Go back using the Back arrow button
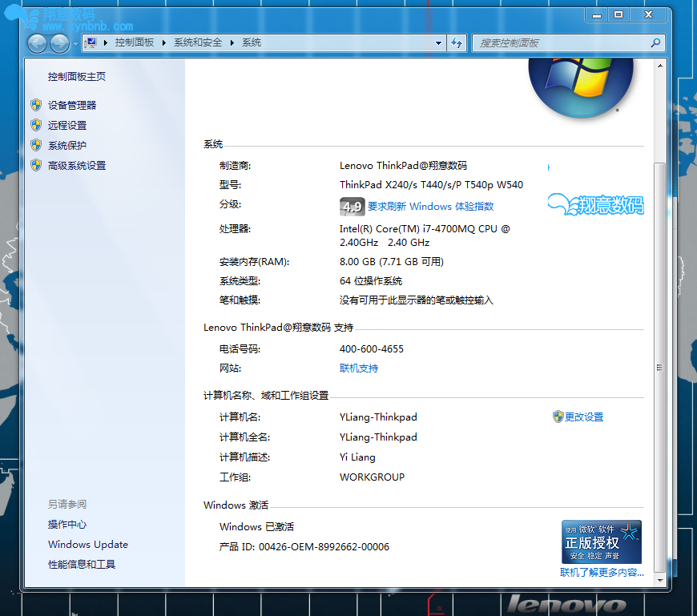697x616 pixels. [x=37, y=43]
